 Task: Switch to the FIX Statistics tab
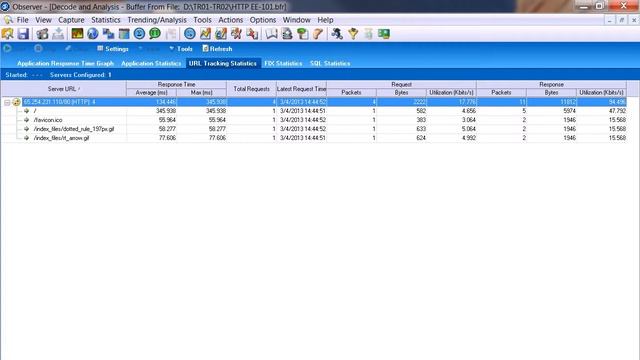point(283,63)
